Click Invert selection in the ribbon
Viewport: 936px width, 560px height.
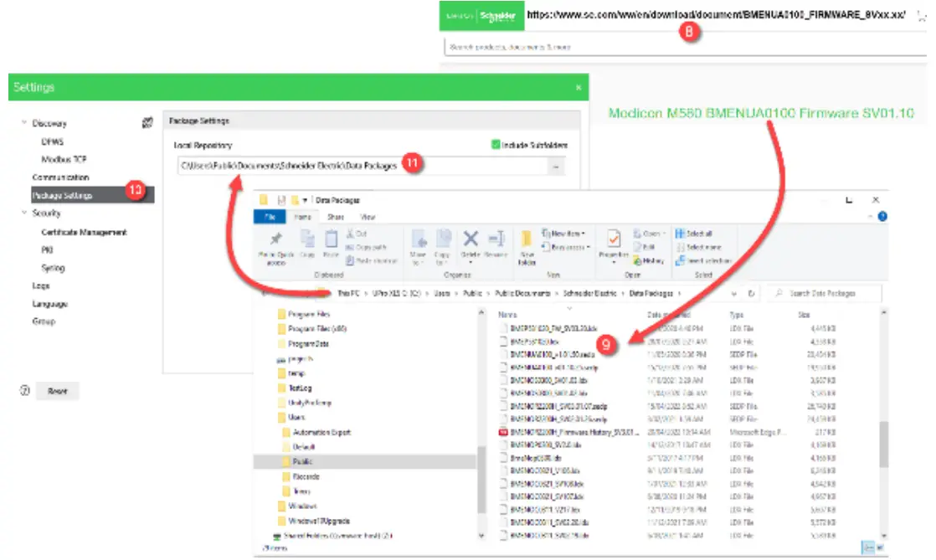704,260
